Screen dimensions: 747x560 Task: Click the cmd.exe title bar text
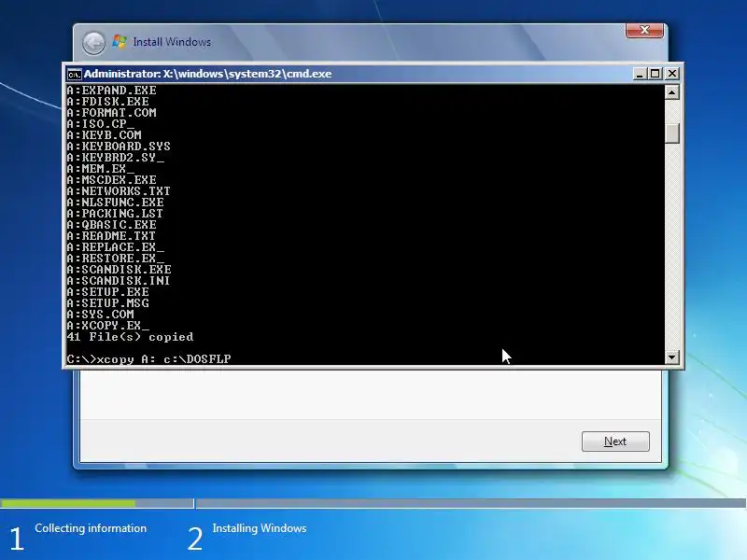coord(207,74)
